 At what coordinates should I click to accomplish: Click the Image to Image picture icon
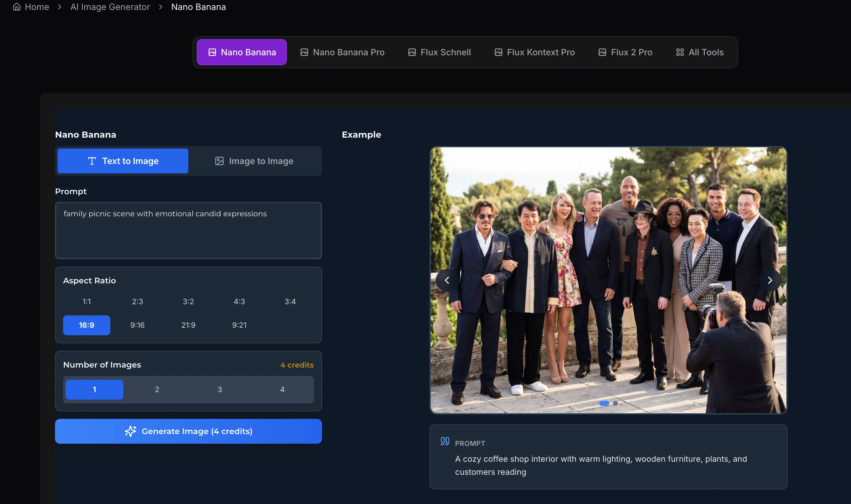(219, 161)
